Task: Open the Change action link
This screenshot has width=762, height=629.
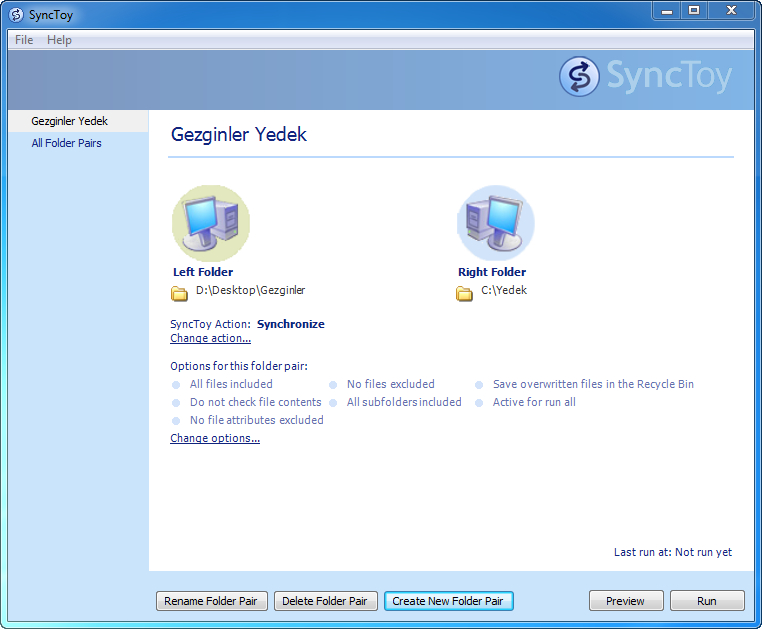Action: pos(210,339)
